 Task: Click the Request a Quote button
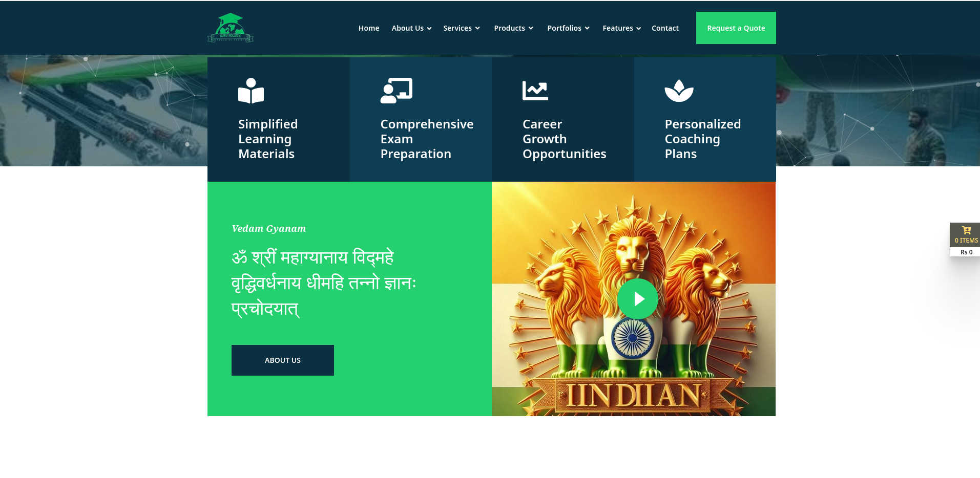(x=736, y=28)
